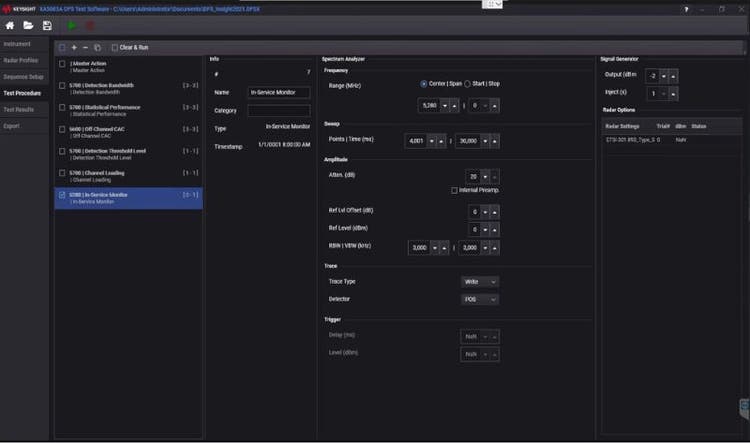Check the Detection Bandwidth step checkbox
750x443 pixels.
pos(63,87)
